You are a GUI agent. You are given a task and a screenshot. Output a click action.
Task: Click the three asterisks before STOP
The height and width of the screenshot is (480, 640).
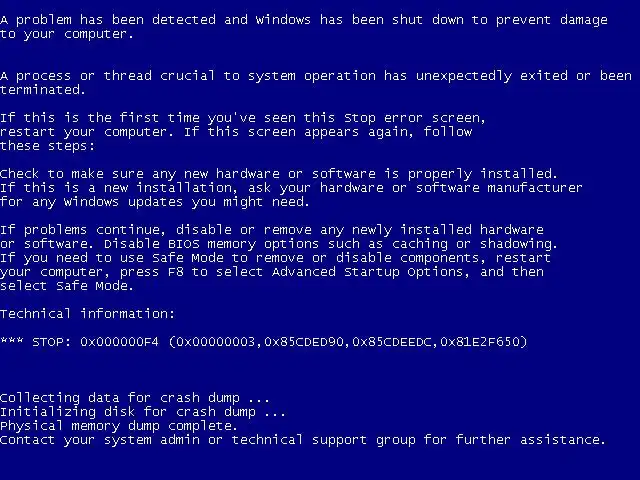12,340
